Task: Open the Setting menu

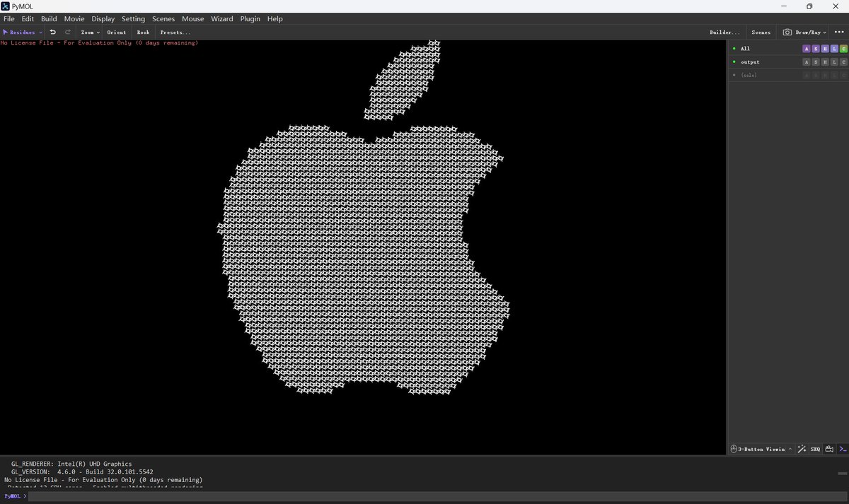Action: point(133,19)
